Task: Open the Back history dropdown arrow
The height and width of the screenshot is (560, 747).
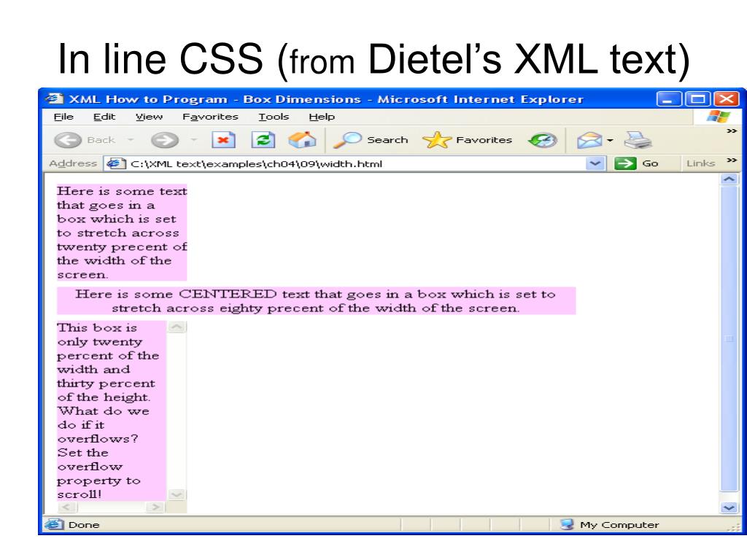Action: tap(131, 140)
